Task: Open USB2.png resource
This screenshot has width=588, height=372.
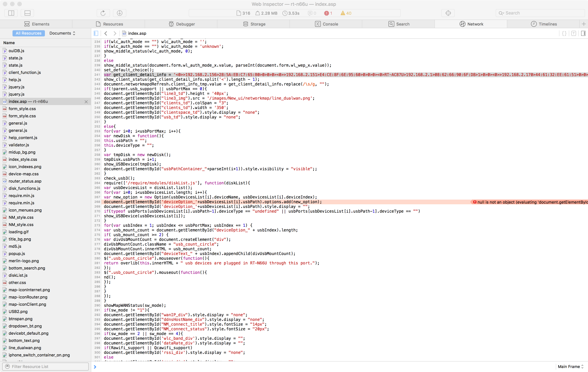Action: pos(45,312)
